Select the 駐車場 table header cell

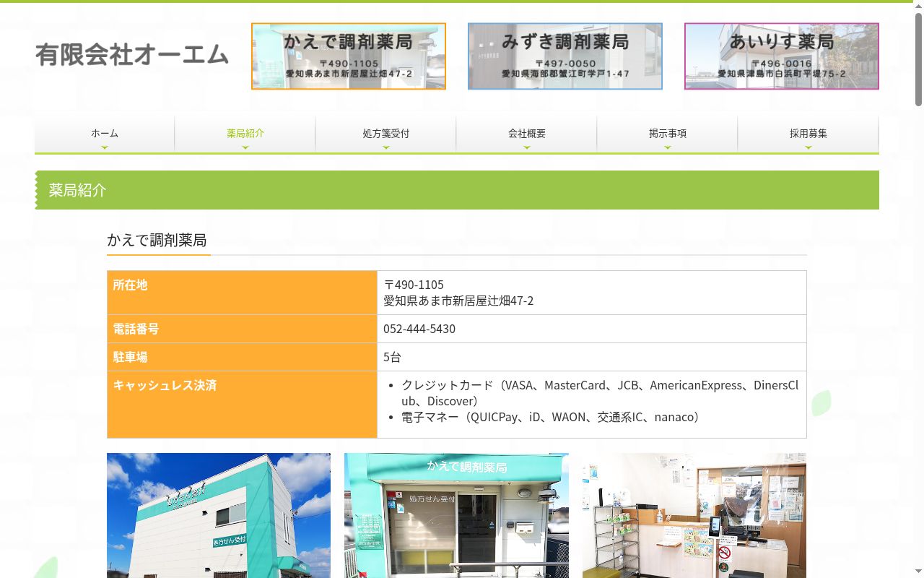pyautogui.click(x=242, y=357)
